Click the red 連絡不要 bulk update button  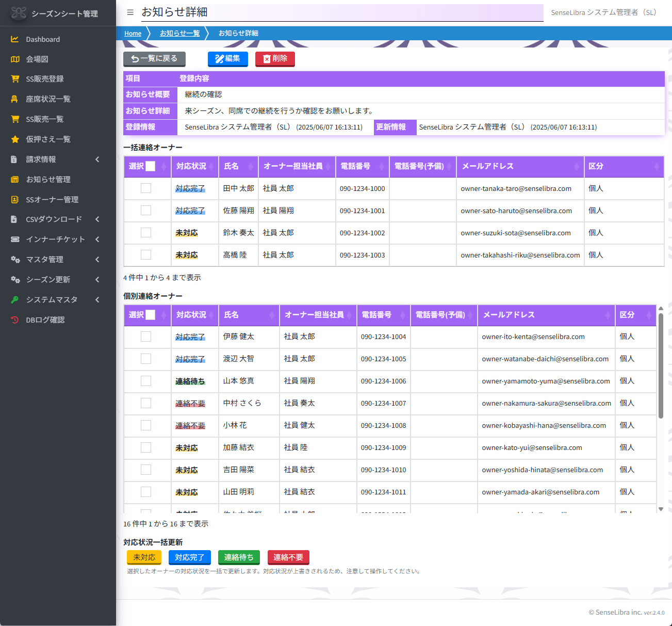[x=288, y=557]
